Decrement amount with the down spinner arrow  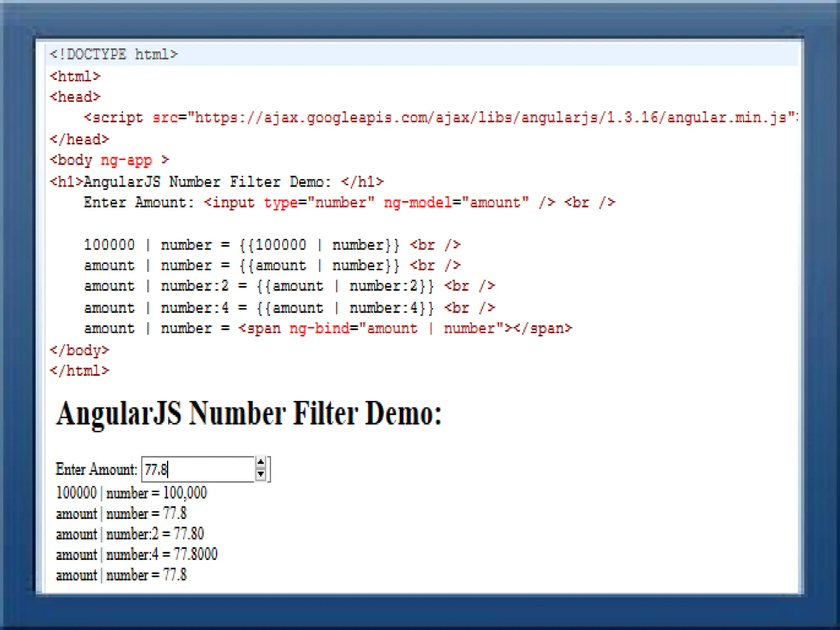coord(260,475)
